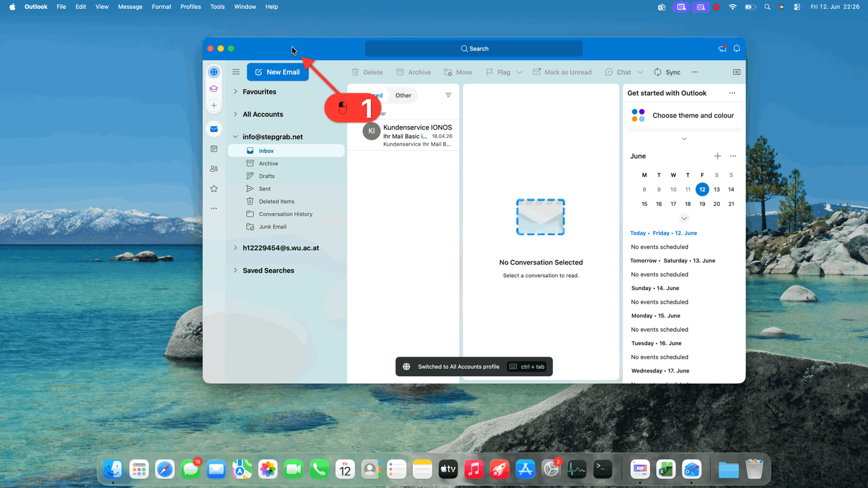Open the Kundenservice IONOS email

point(403,135)
